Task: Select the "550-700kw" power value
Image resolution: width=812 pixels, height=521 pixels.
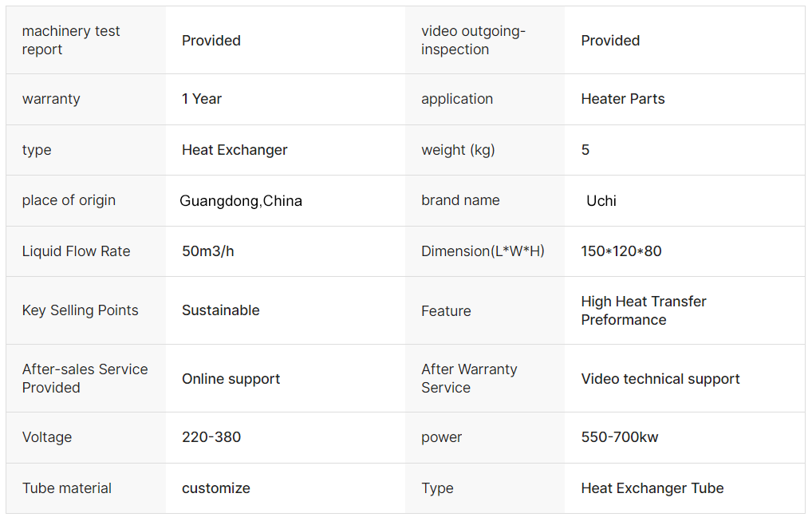Action: (x=619, y=437)
